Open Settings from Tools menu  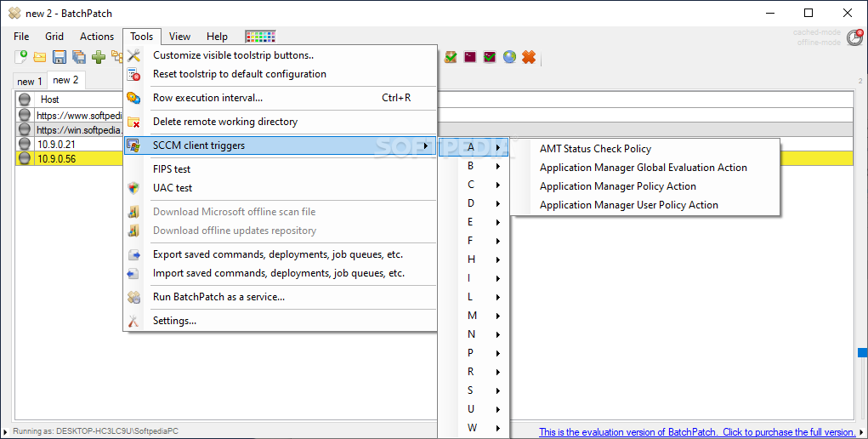(x=280, y=321)
